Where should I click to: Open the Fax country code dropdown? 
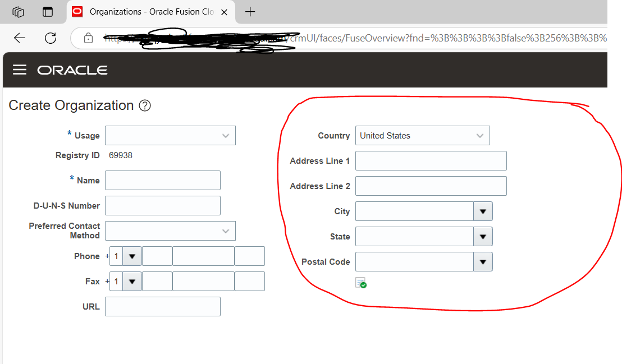pyautogui.click(x=132, y=282)
